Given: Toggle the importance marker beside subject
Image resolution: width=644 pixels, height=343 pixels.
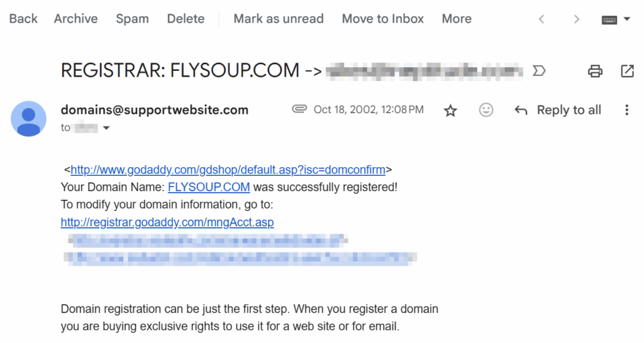Looking at the screenshot, I should pos(539,71).
